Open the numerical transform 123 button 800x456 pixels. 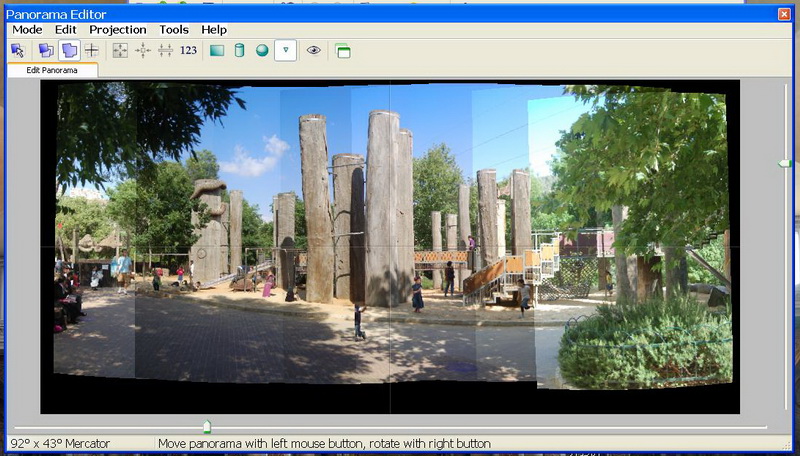click(188, 50)
